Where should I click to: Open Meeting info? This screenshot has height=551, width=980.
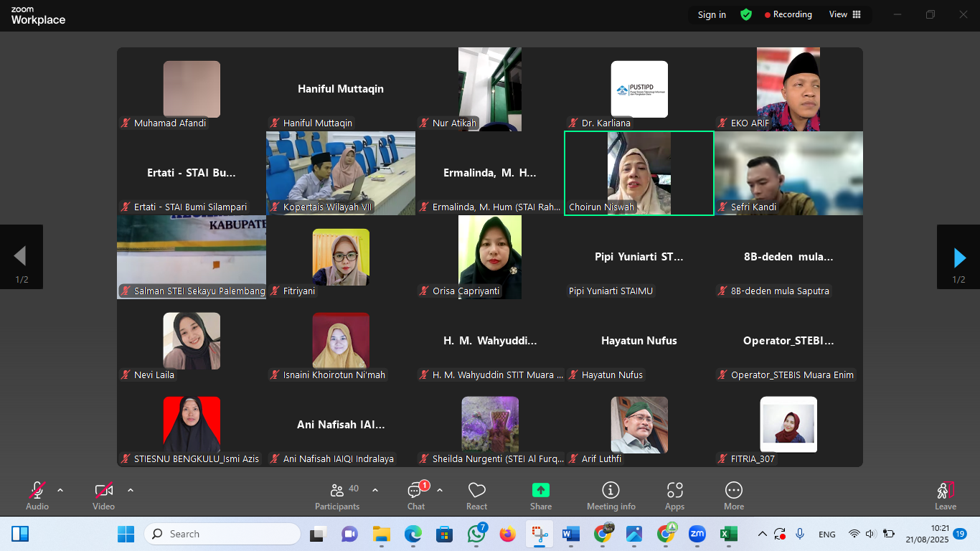(611, 495)
